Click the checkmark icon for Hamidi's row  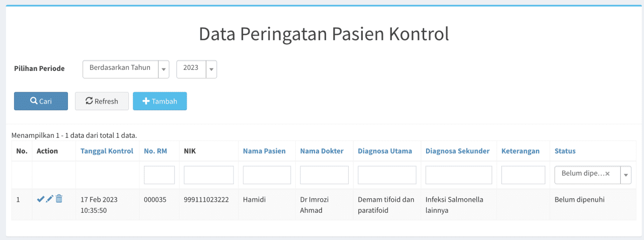(41, 199)
